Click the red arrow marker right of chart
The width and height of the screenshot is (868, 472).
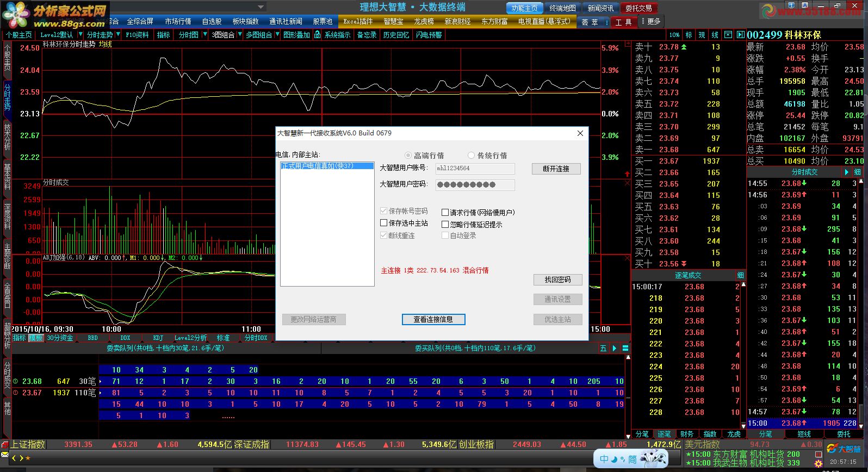point(627,174)
